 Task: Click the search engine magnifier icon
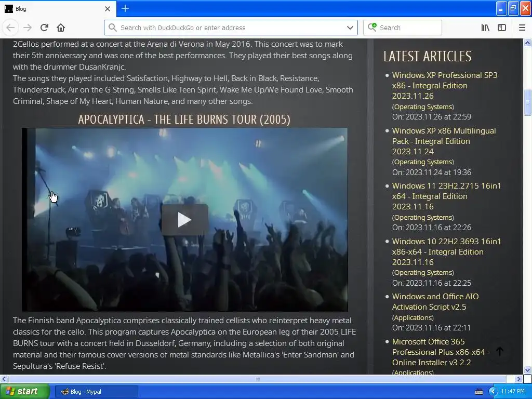[x=372, y=27]
